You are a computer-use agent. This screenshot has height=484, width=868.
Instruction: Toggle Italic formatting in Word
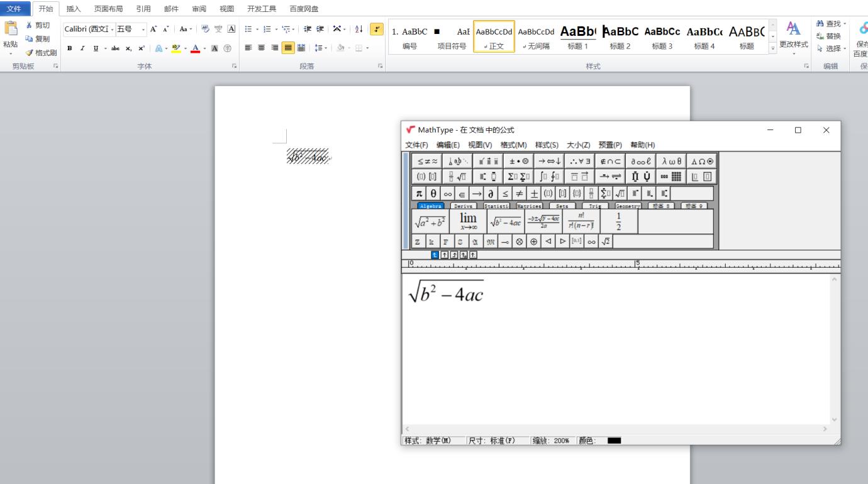click(82, 48)
